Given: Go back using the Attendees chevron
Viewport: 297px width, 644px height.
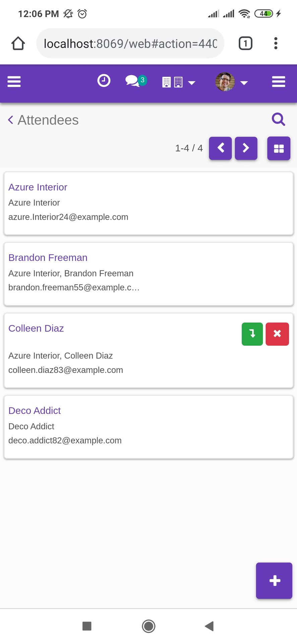Looking at the screenshot, I should tap(11, 120).
